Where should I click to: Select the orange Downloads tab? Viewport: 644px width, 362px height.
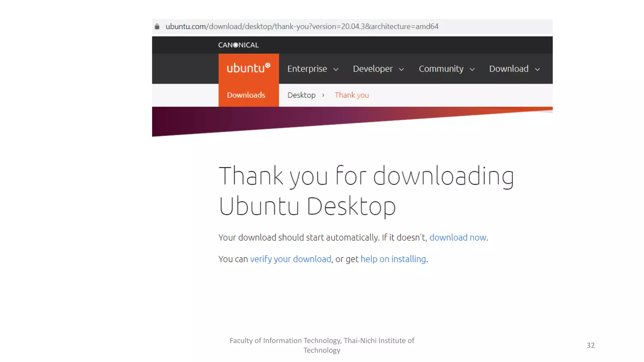point(246,95)
